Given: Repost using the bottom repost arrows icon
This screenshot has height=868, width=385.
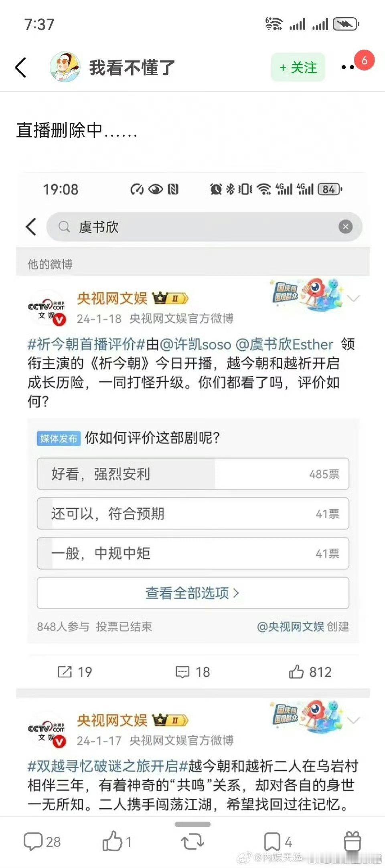Looking at the screenshot, I should pos(192,842).
